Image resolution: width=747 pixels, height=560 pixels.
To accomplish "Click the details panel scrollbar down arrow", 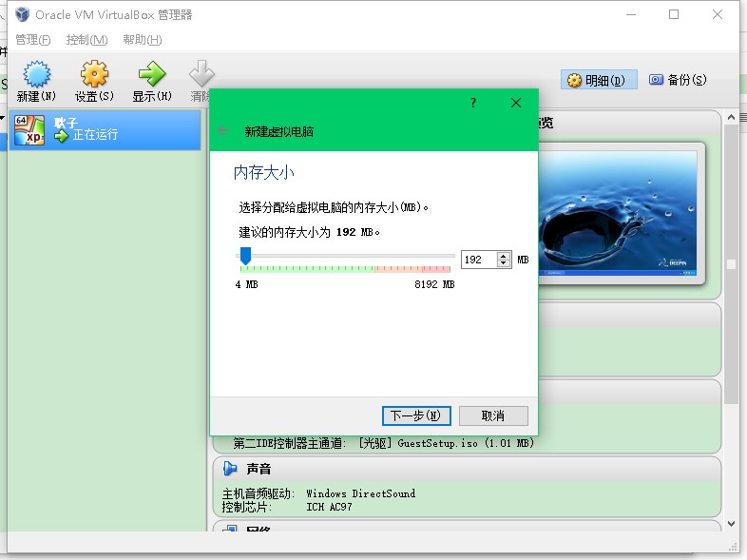I will (x=731, y=524).
